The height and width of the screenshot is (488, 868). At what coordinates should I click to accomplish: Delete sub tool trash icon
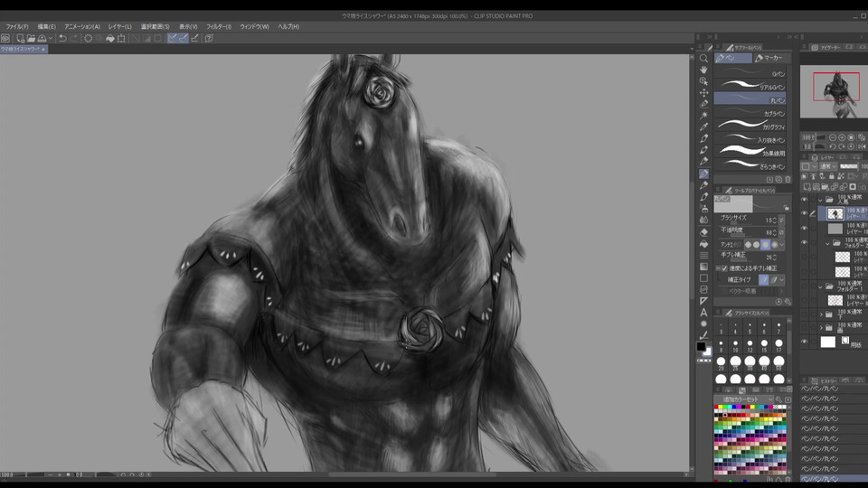788,179
